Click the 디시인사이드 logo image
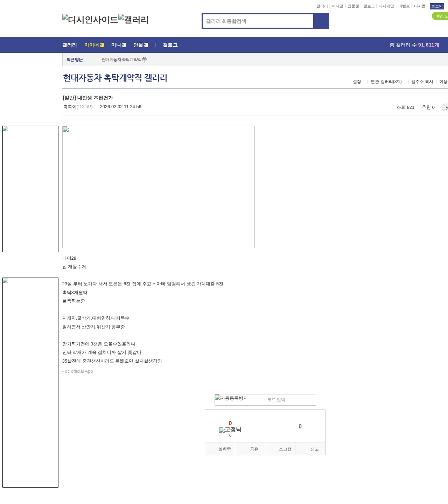 [x=90, y=19]
